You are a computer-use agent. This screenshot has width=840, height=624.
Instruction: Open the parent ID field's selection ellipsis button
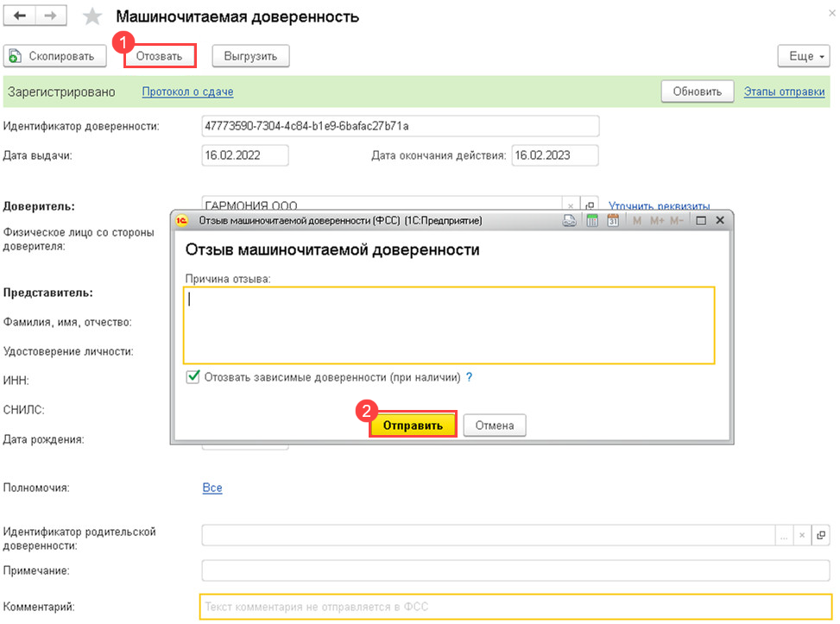784,535
